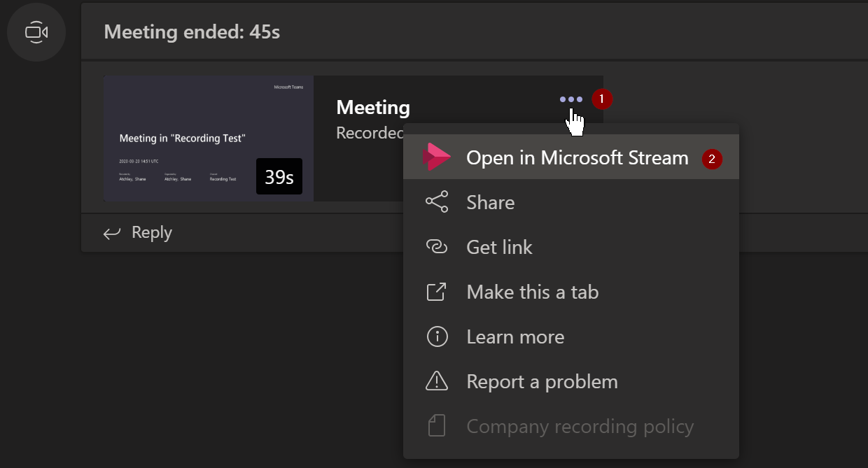Click the meeting camera avatar icon
Image resolution: width=868 pixels, height=468 pixels.
tap(36, 32)
